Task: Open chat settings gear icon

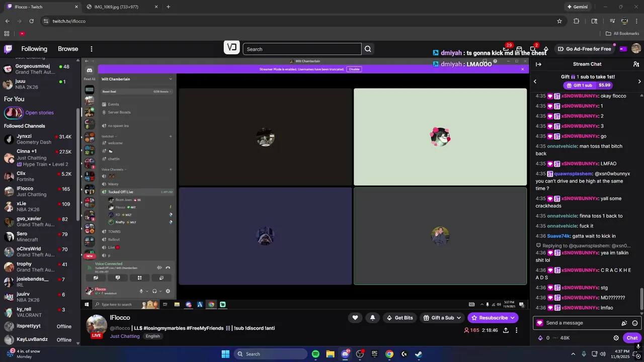Action: pyautogui.click(x=616, y=338)
